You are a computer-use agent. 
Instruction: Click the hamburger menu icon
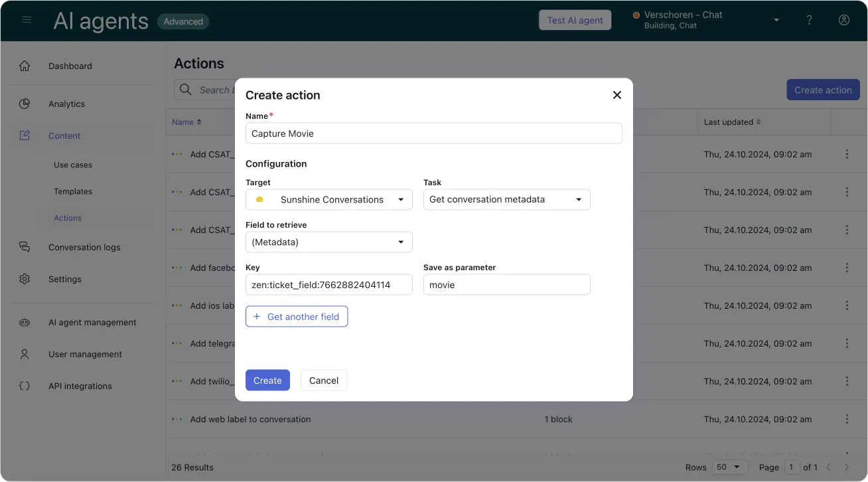pyautogui.click(x=27, y=20)
